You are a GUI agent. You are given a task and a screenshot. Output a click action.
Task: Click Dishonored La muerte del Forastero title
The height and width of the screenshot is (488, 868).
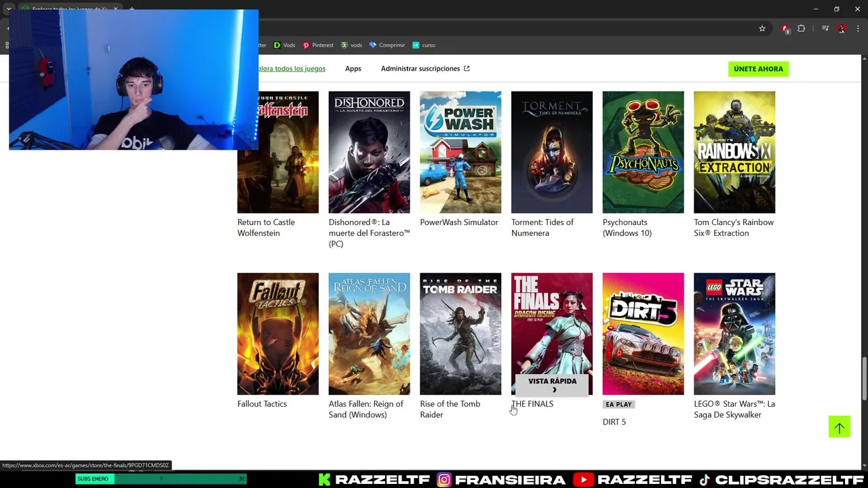point(369,233)
